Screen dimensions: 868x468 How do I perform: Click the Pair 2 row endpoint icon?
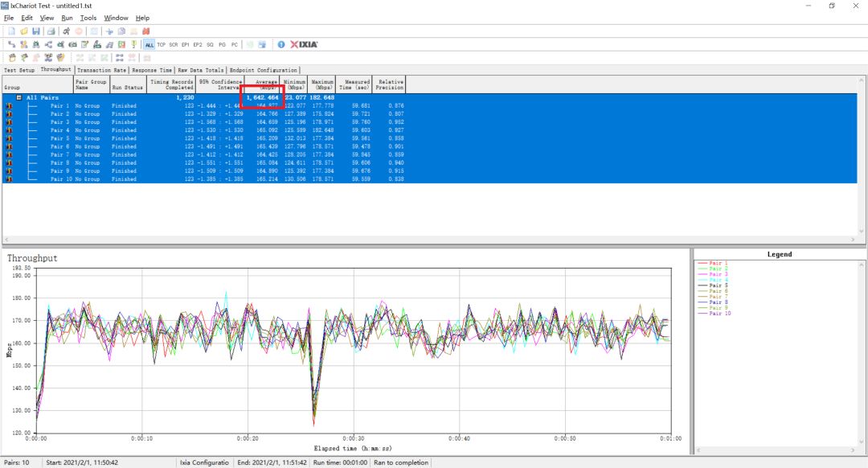pyautogui.click(x=9, y=114)
